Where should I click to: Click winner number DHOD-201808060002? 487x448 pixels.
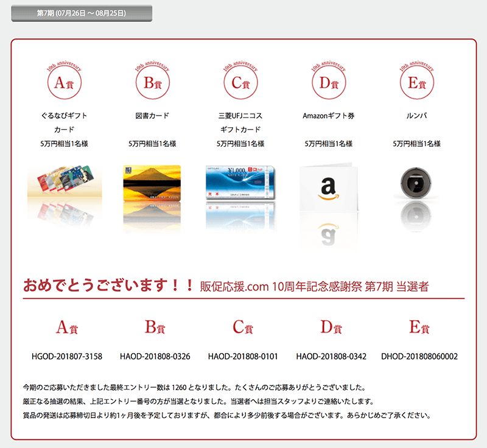click(x=419, y=357)
